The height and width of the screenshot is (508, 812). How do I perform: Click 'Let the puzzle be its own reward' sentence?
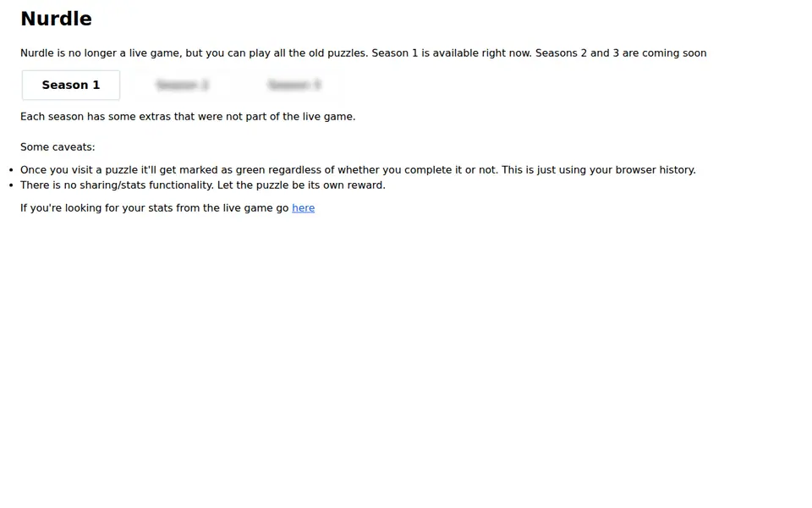301,185
